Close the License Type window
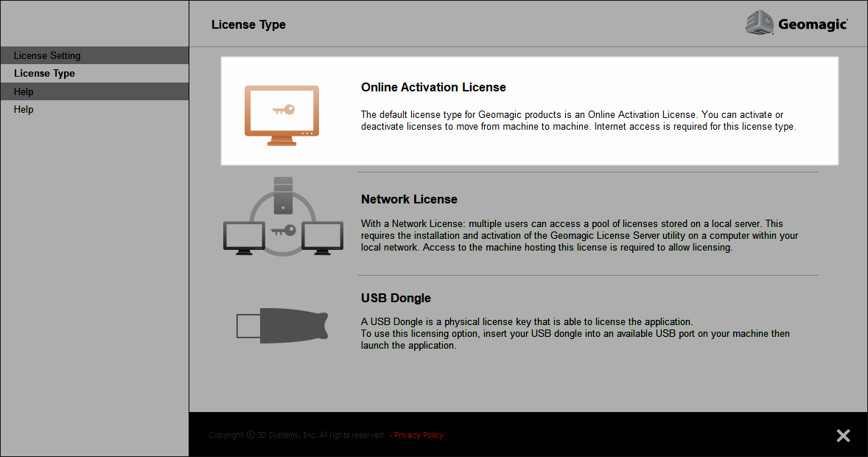 843,436
